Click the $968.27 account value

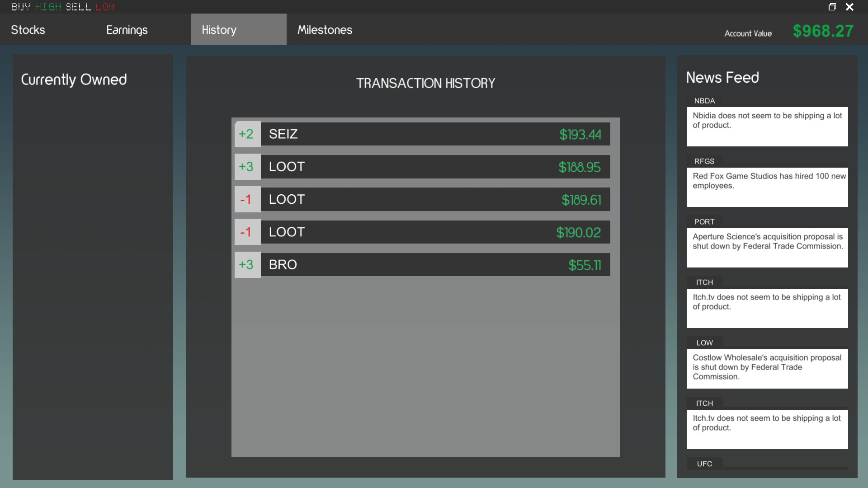(x=823, y=31)
